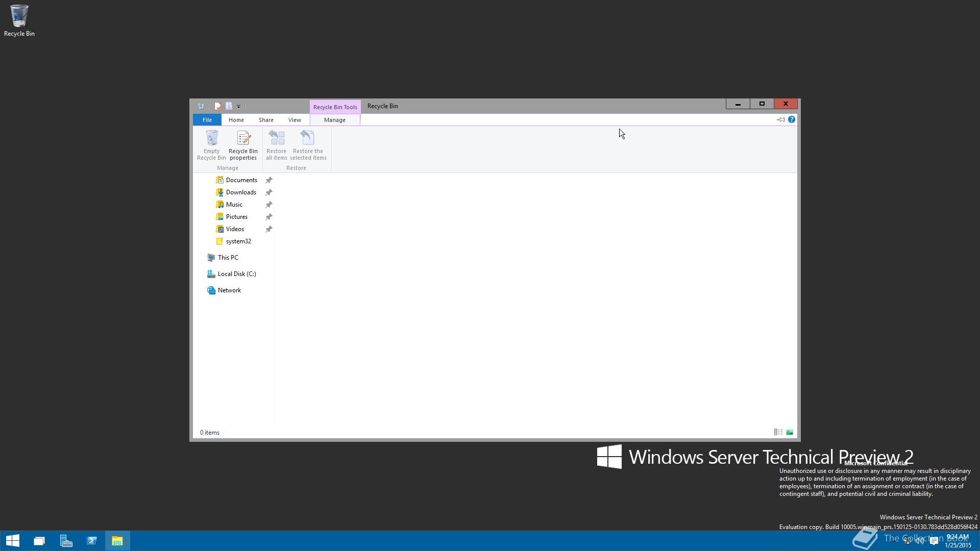Switch to details view in status bar

point(778,432)
